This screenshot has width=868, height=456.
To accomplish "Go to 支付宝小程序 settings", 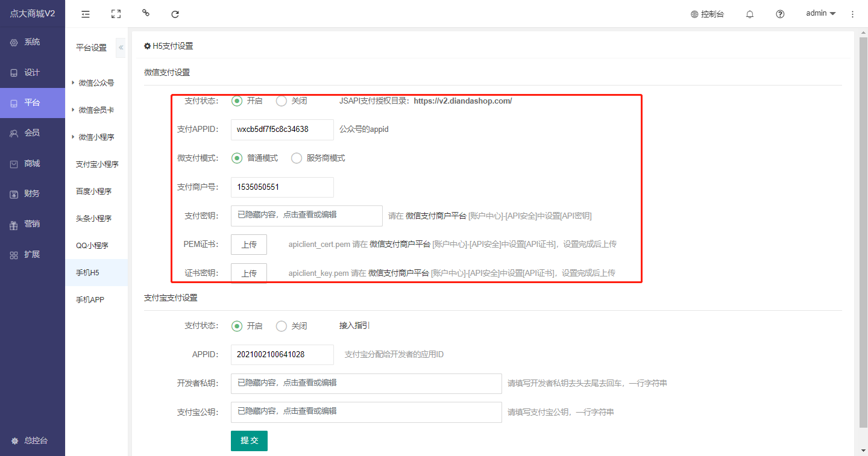I will pyautogui.click(x=96, y=164).
